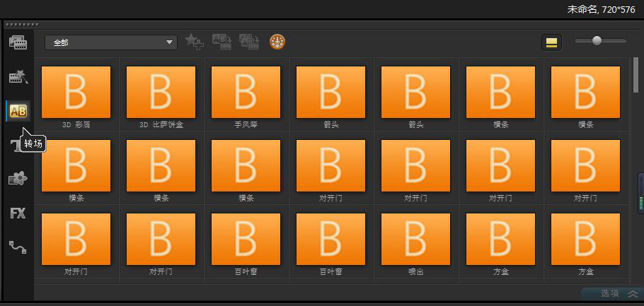
Task: Choose the 喷出 transition thumbnail
Action: point(416,239)
